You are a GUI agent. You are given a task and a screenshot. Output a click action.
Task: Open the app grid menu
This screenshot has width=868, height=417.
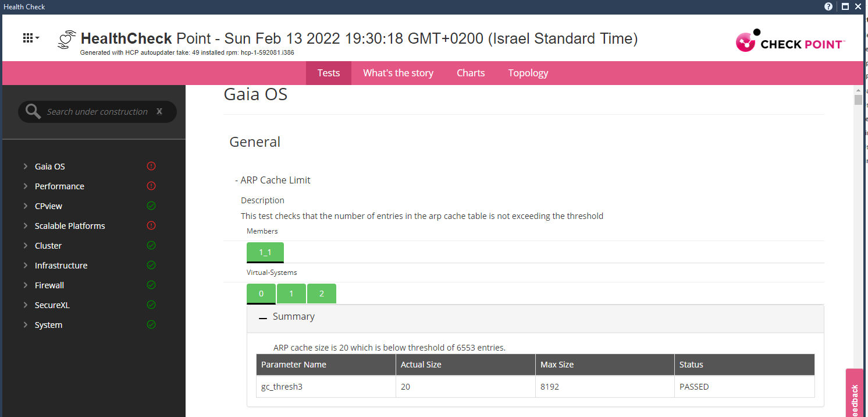[30, 37]
